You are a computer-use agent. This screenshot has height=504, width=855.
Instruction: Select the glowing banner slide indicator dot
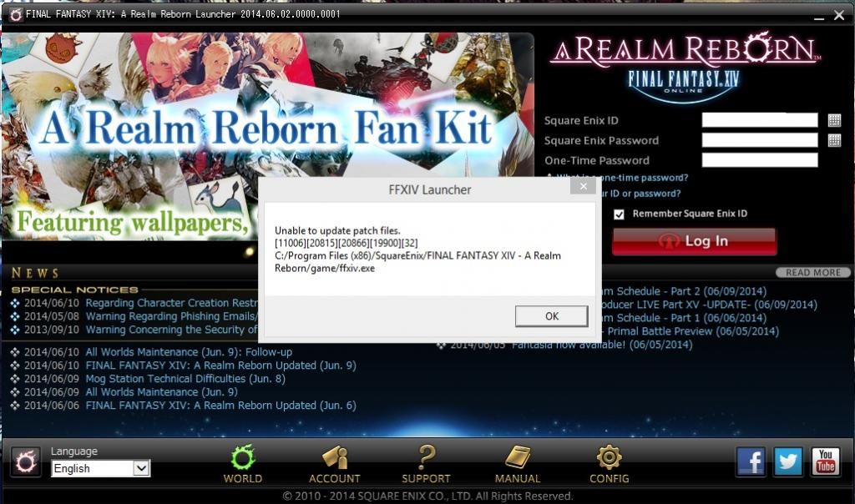(250, 251)
